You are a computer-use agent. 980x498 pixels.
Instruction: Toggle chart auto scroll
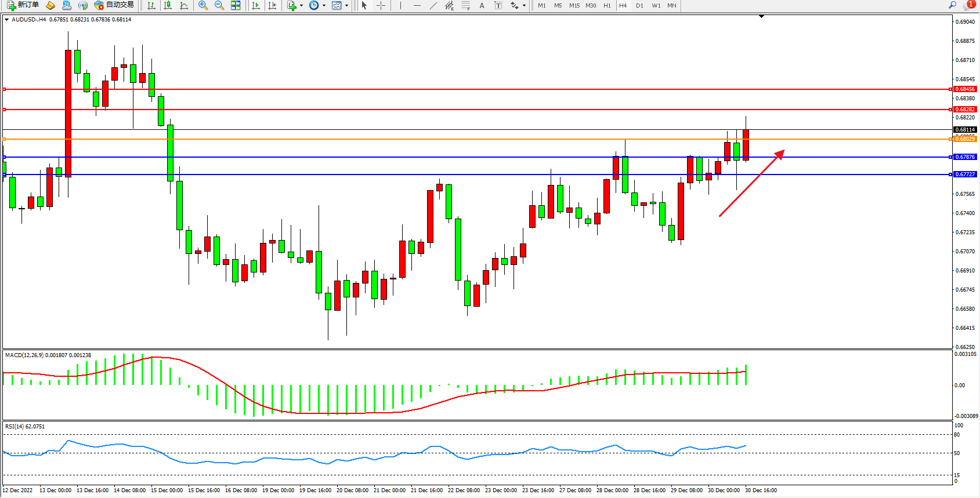(x=256, y=5)
